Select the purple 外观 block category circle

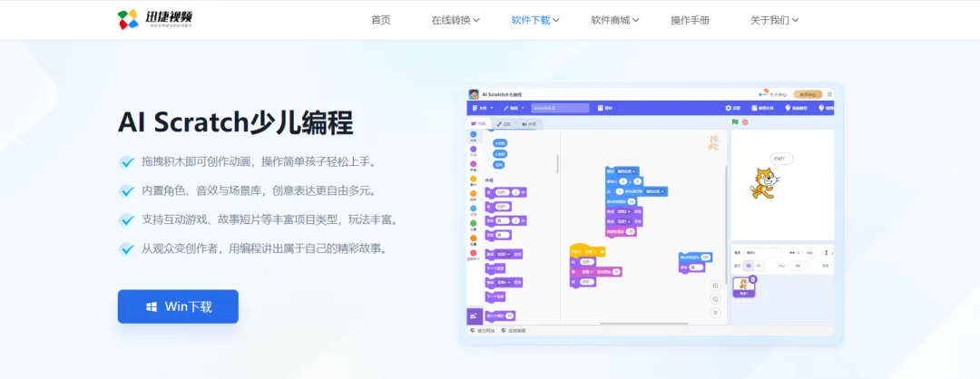tap(473, 150)
